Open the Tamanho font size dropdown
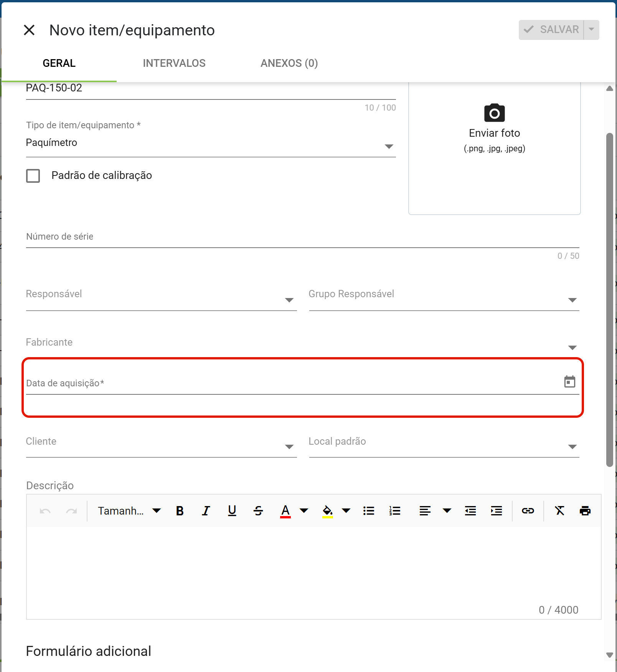Screen dimensions: 617x672 pos(129,511)
